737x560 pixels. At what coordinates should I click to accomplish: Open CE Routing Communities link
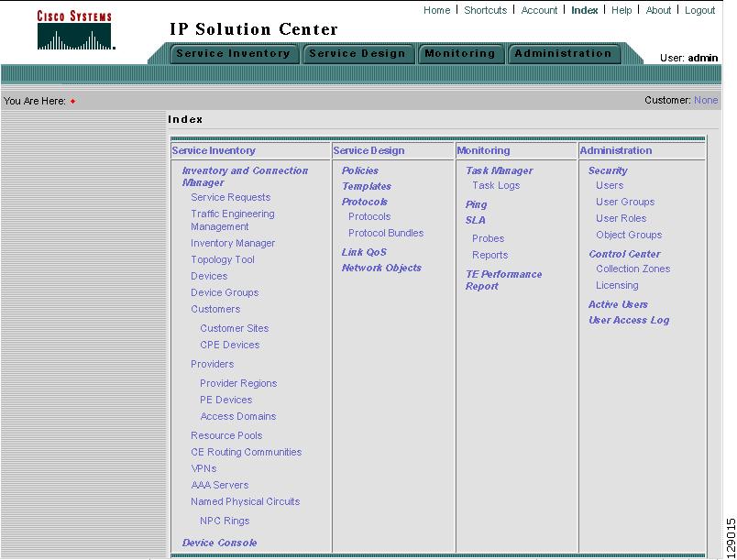[x=247, y=452]
